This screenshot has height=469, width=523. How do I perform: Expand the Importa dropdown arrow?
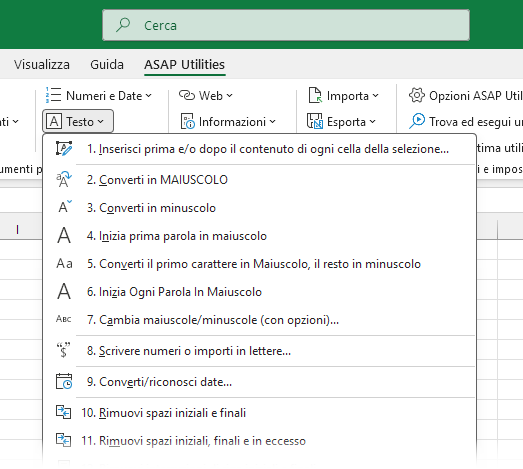pos(376,96)
